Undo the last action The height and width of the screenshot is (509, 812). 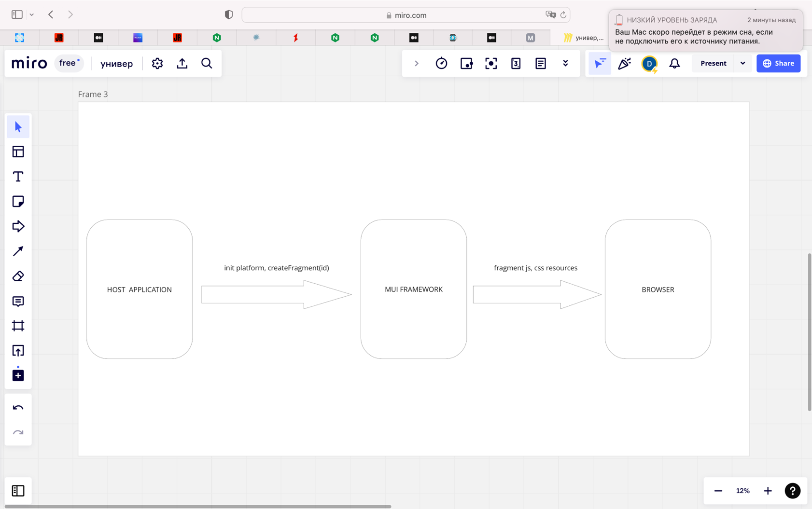[18, 408]
